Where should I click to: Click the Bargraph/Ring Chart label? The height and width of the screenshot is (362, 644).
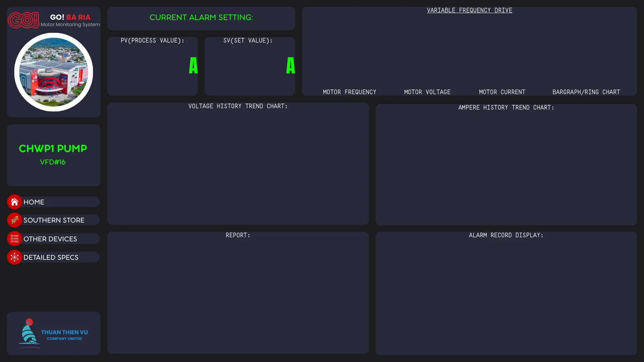coord(586,92)
